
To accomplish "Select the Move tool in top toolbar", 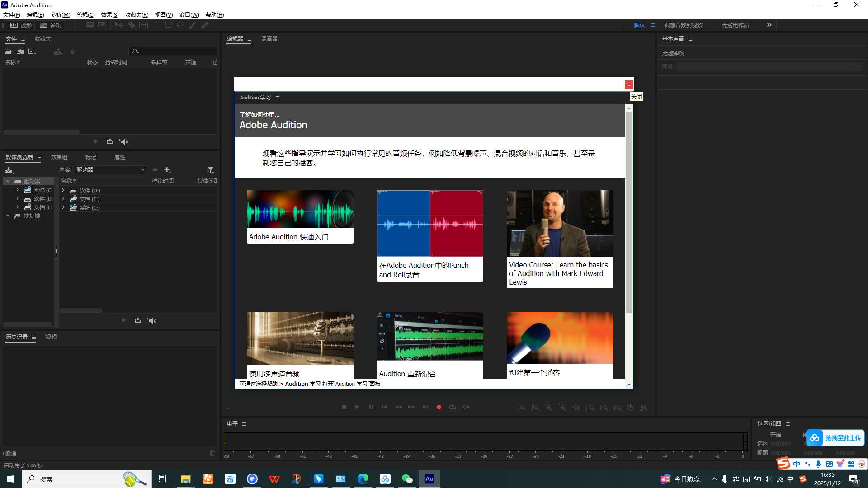I will [119, 25].
